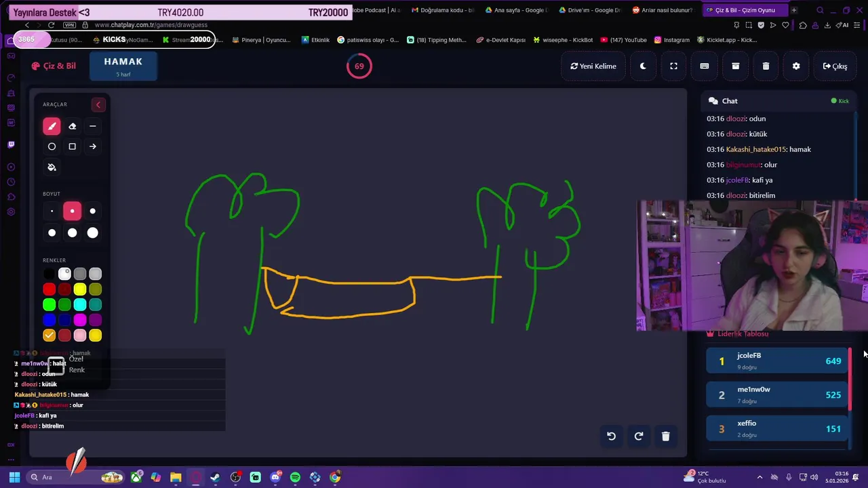The height and width of the screenshot is (488, 868).
Task: Open the e-Devlet Kapısı bookmark
Action: (500, 40)
